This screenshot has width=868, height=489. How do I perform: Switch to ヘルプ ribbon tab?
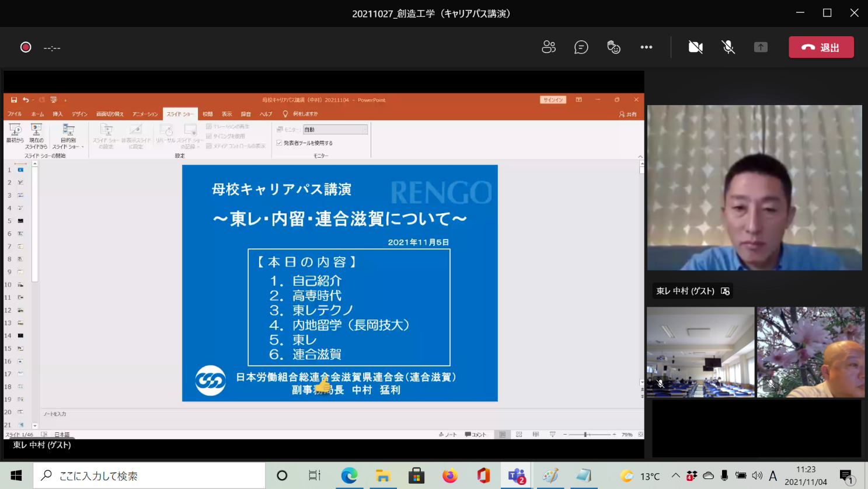(266, 114)
